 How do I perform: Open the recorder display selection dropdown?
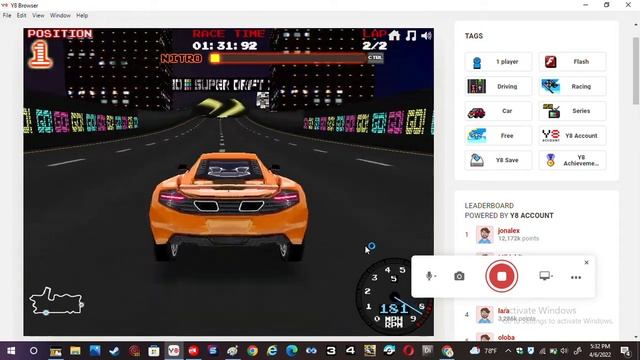pos(546,276)
